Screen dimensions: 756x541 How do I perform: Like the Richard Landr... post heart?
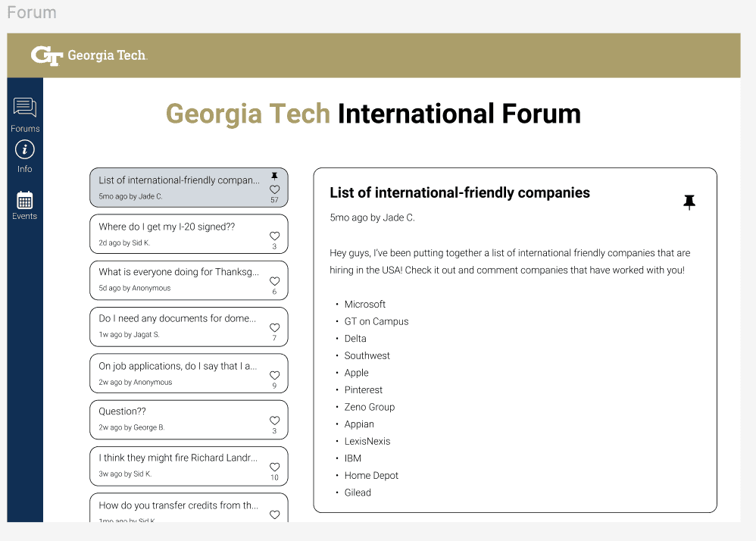tap(274, 467)
